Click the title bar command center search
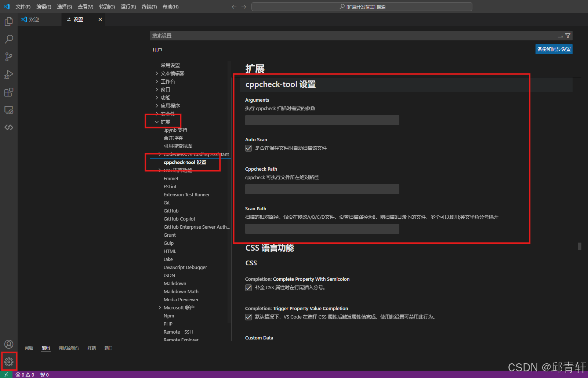 pyautogui.click(x=362, y=7)
